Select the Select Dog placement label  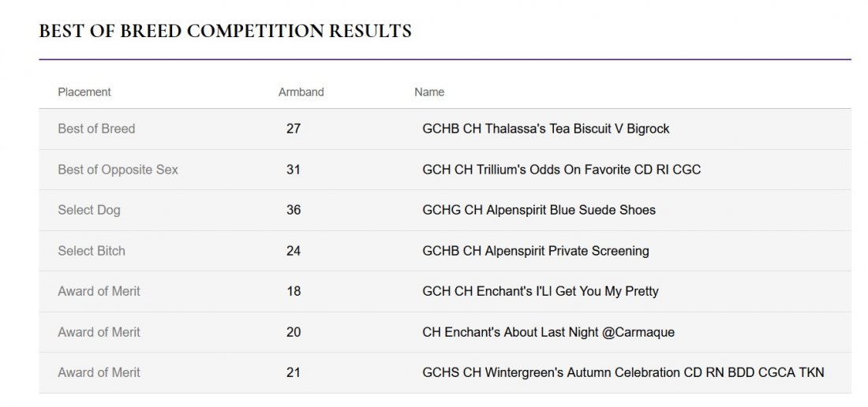pyautogui.click(x=89, y=210)
